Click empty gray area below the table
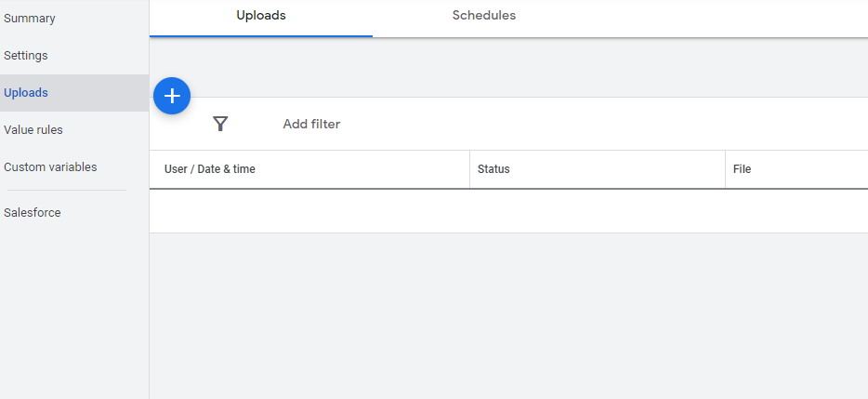868x399 pixels. pyautogui.click(x=508, y=316)
